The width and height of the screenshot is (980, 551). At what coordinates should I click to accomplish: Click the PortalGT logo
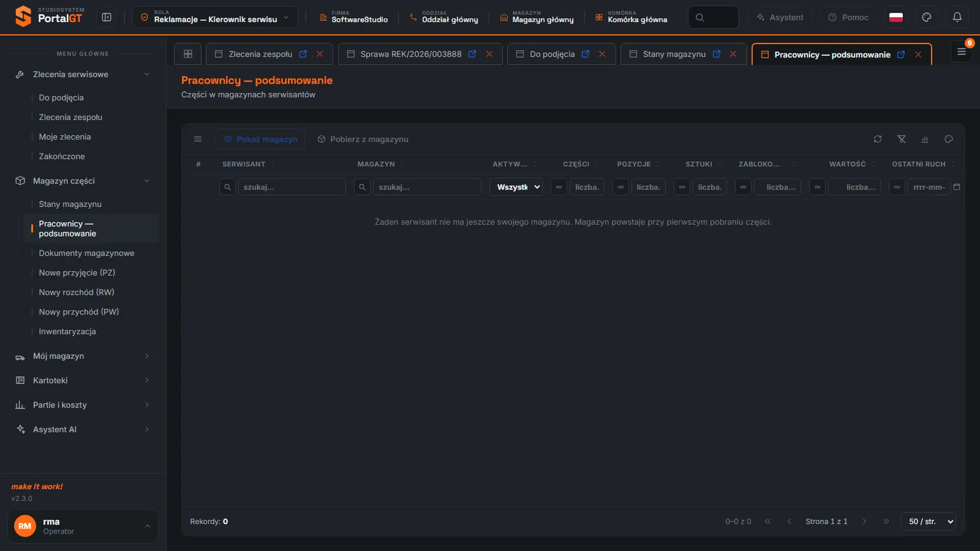point(49,17)
